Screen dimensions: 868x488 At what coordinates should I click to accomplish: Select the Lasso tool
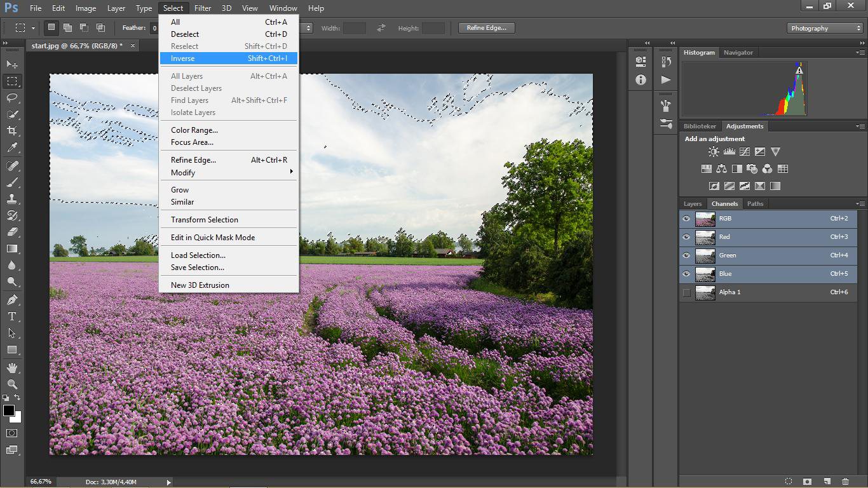pos(12,98)
